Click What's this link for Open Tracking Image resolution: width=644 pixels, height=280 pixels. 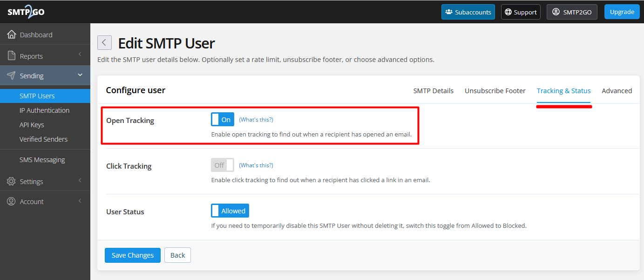click(x=256, y=120)
